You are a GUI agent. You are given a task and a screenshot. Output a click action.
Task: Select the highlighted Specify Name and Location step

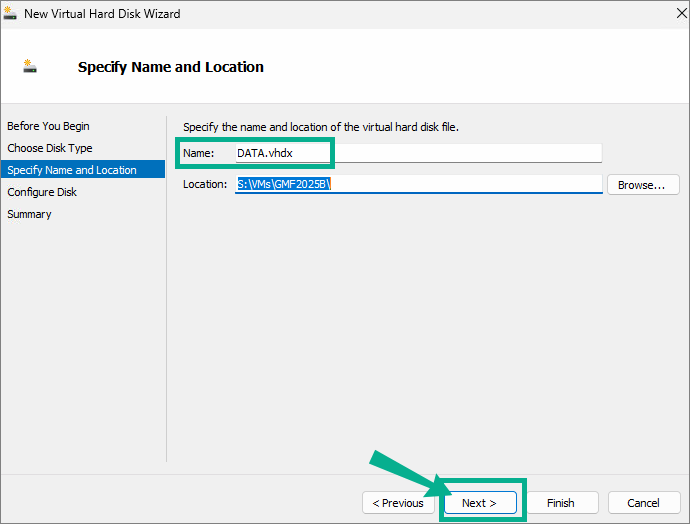point(83,169)
